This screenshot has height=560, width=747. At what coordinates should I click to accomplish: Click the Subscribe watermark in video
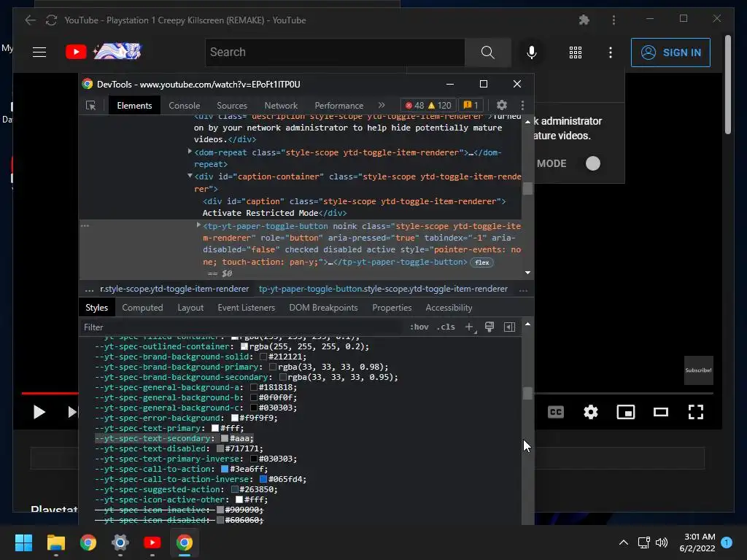[698, 370]
